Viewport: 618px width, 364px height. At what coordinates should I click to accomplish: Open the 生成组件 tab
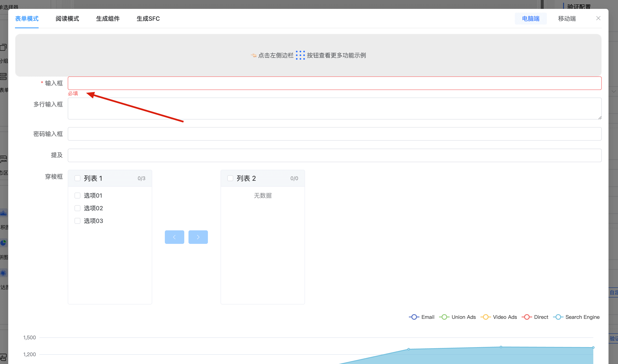pyautogui.click(x=108, y=19)
